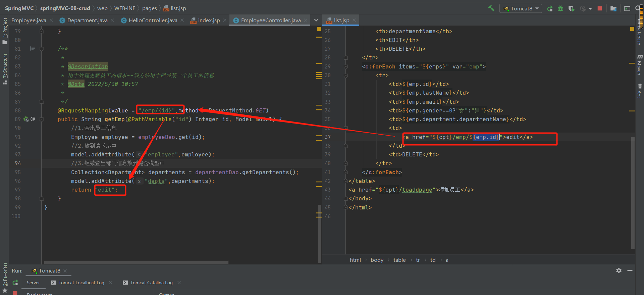
Task: Click the rerun icon in Run panel
Action: (x=15, y=283)
